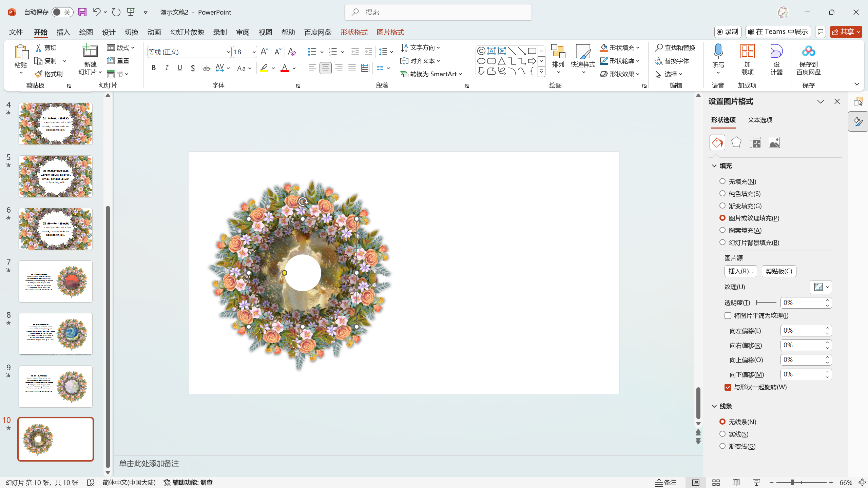The width and height of the screenshot is (868, 488).
Task: Collapse the Fill (填充) section
Action: pyautogui.click(x=714, y=166)
